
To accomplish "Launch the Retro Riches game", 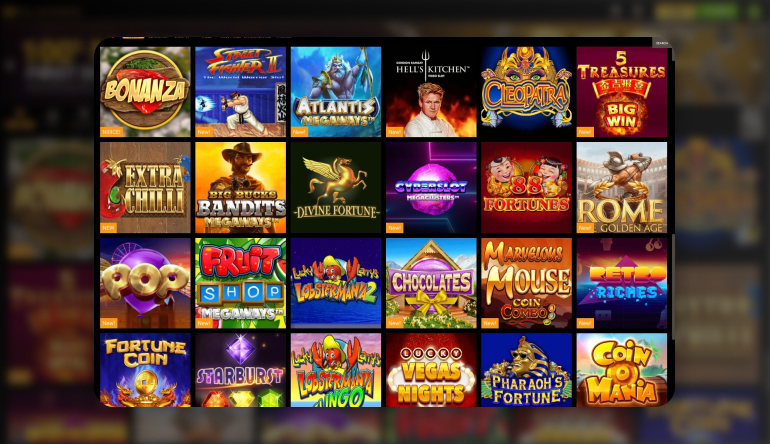I will tap(622, 283).
